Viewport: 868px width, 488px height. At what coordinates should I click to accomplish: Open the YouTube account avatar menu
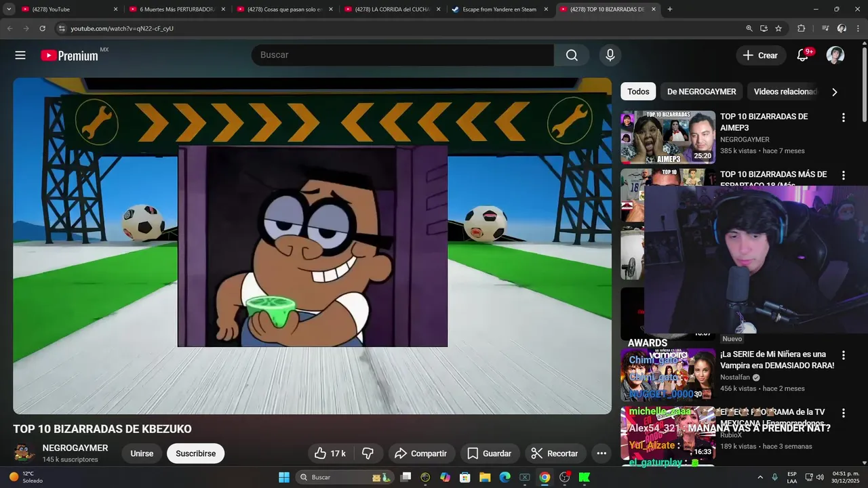click(x=835, y=56)
